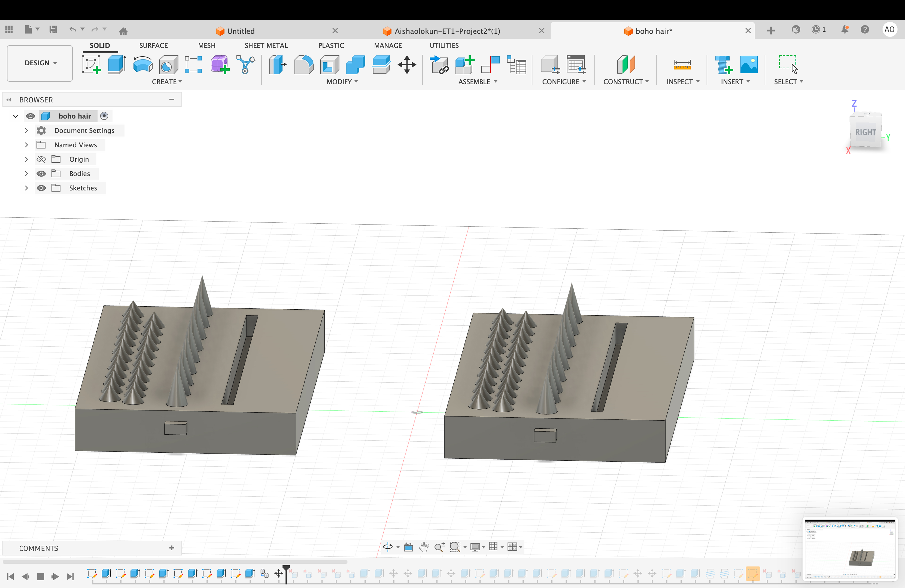The width and height of the screenshot is (905, 588).
Task: Hide the Bodies folder visibility
Action: 41,173
